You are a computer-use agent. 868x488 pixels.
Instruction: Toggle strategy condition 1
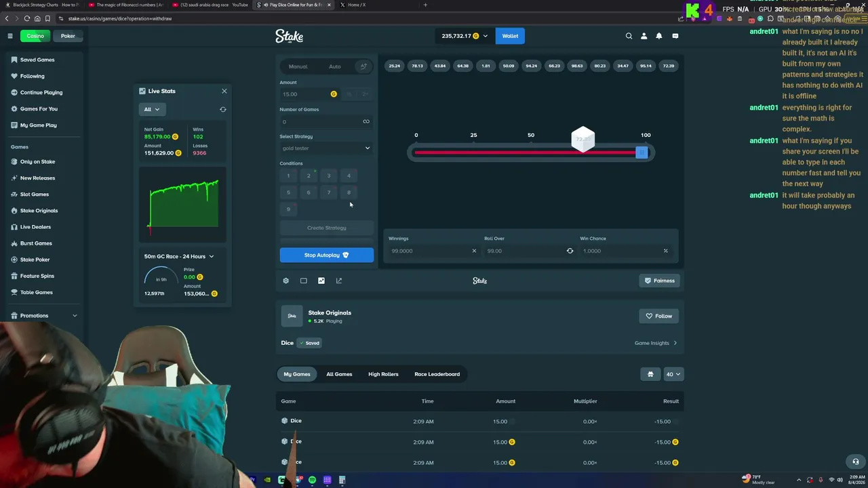point(288,176)
